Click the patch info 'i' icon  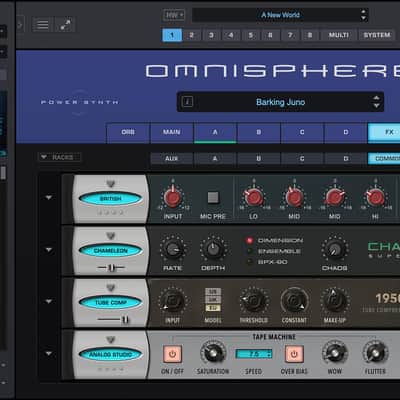tap(187, 101)
